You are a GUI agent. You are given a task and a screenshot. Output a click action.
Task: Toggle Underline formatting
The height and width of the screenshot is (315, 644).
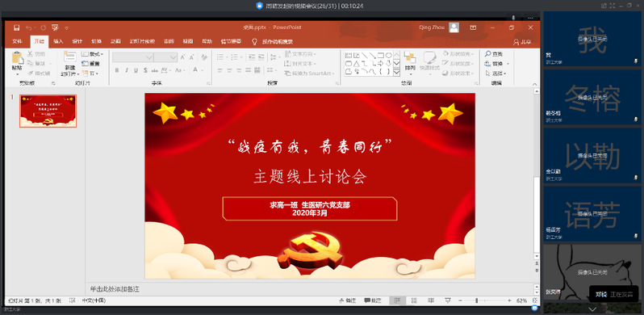pos(136,70)
